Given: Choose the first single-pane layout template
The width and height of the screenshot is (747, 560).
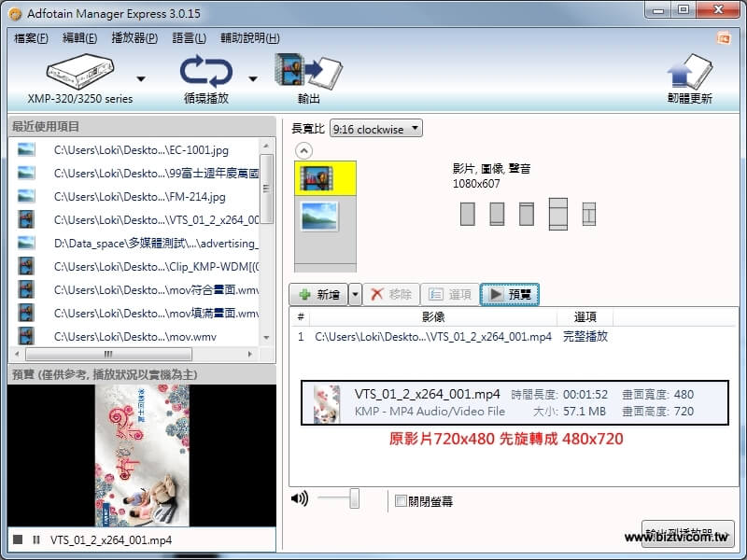Looking at the screenshot, I should click(468, 214).
